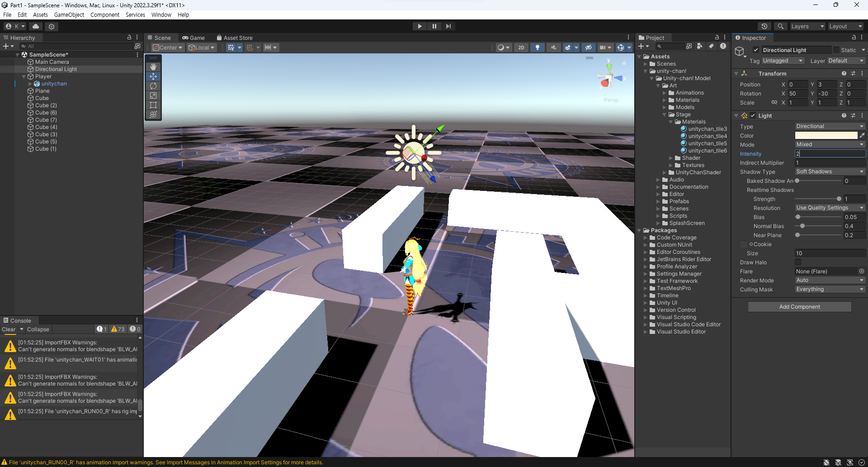Select the Rect tool in Scene toolbar

(x=153, y=105)
